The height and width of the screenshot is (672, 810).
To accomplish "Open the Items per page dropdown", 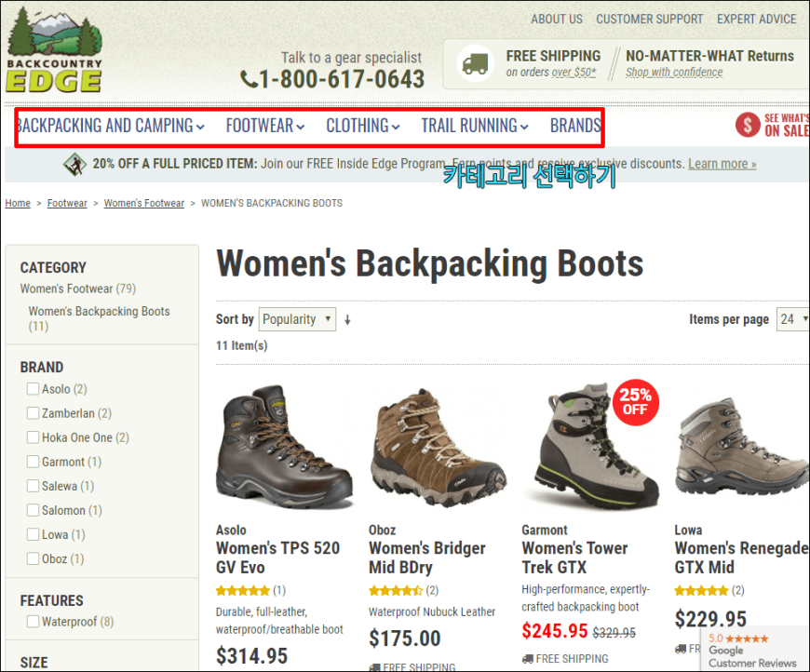I will point(793,319).
